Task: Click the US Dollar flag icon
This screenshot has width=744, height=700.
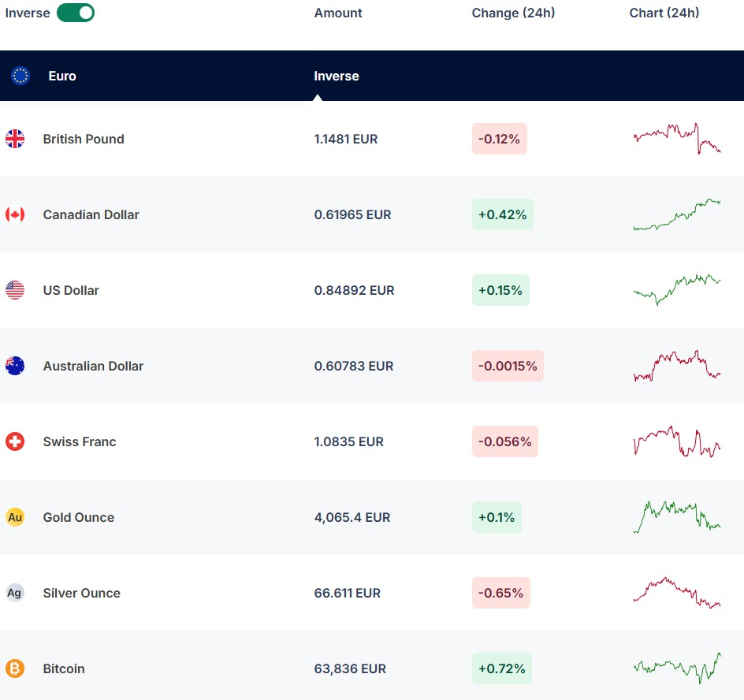Action: click(15, 290)
